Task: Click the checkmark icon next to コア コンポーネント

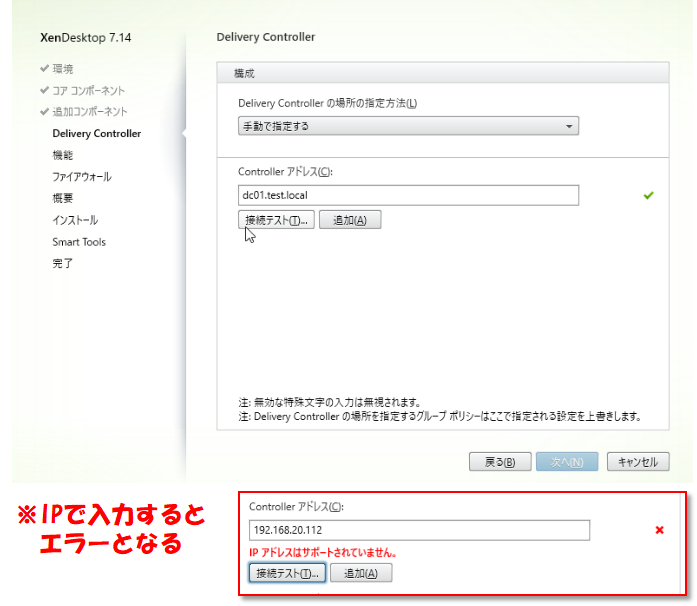Action: pyautogui.click(x=44, y=90)
